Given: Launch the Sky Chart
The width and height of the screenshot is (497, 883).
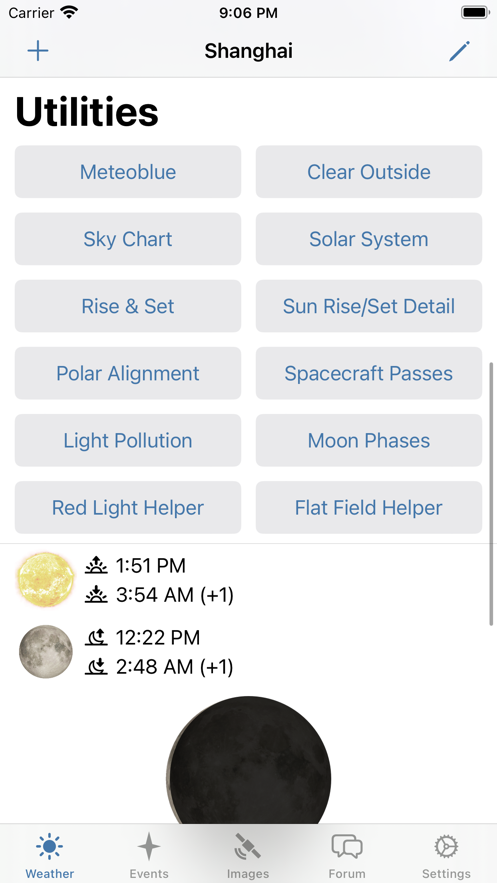Looking at the screenshot, I should coord(128,239).
